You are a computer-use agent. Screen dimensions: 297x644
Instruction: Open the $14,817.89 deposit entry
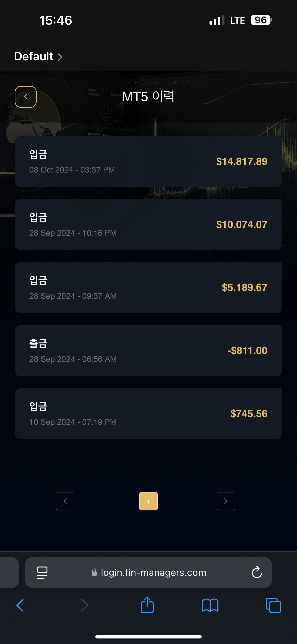148,161
